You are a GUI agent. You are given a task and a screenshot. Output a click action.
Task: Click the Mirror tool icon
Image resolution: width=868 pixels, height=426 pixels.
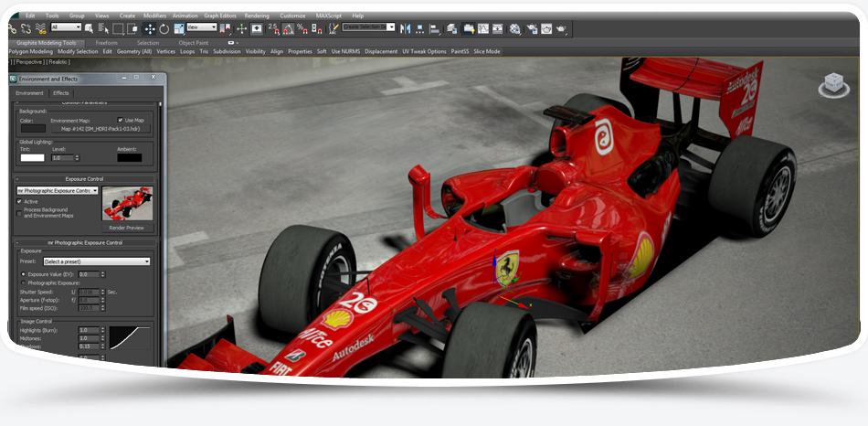(406, 28)
